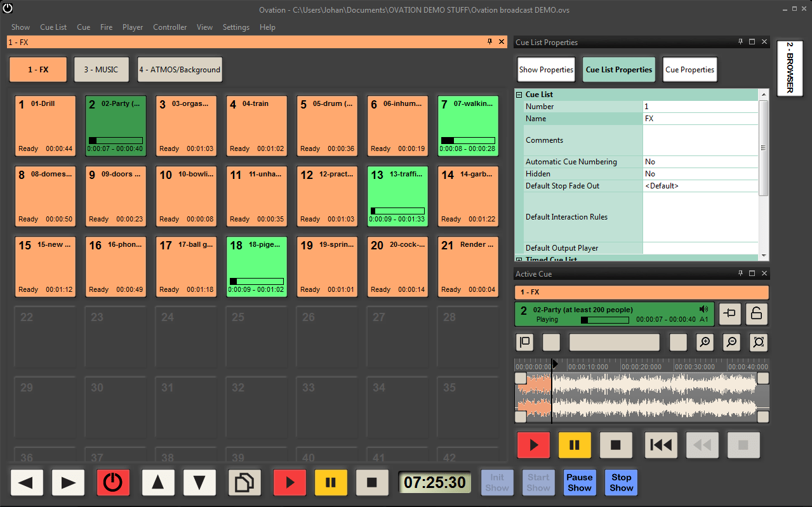The width and height of the screenshot is (812, 507).
Task: Switch to the 3 - MUSIC tab
Action: (x=101, y=69)
